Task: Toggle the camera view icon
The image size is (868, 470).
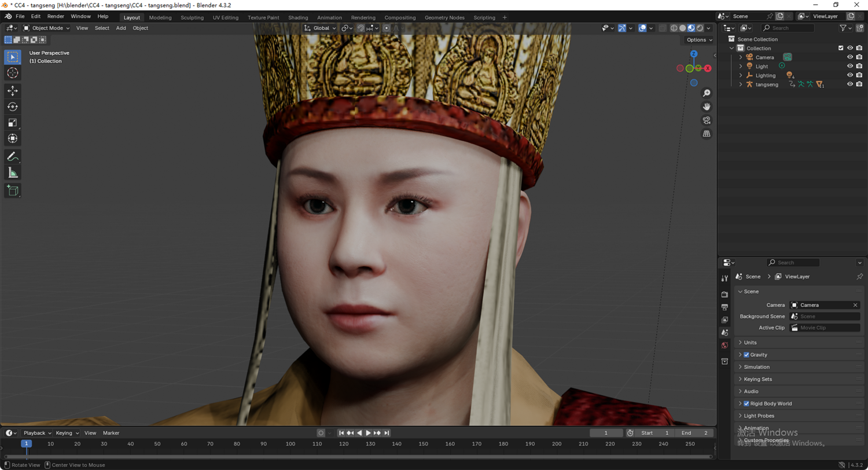Action: [x=707, y=120]
